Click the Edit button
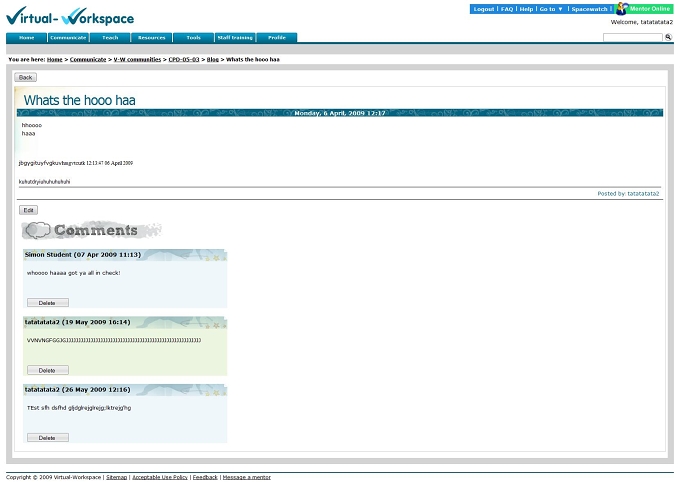The height and width of the screenshot is (482, 680). pos(28,210)
